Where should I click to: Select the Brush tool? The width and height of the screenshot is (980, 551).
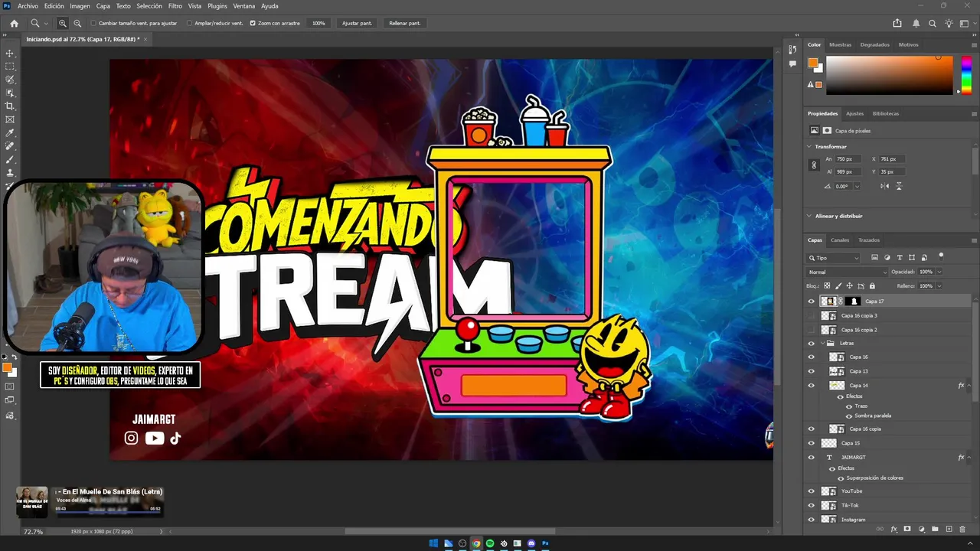[x=10, y=160]
